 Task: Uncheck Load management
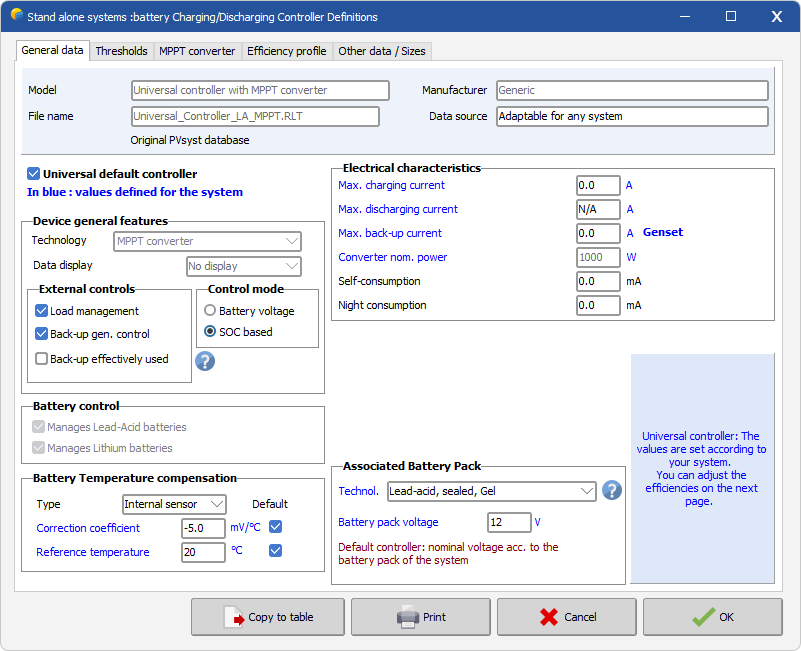41,311
